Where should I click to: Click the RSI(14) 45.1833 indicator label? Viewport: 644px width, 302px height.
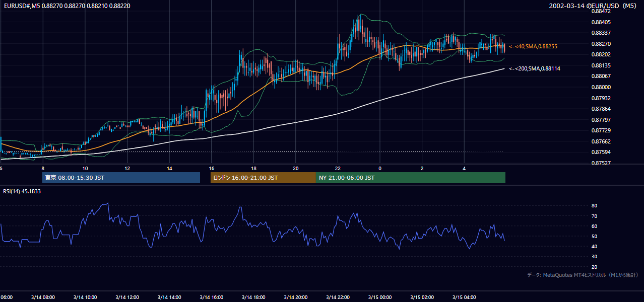pyautogui.click(x=22, y=191)
